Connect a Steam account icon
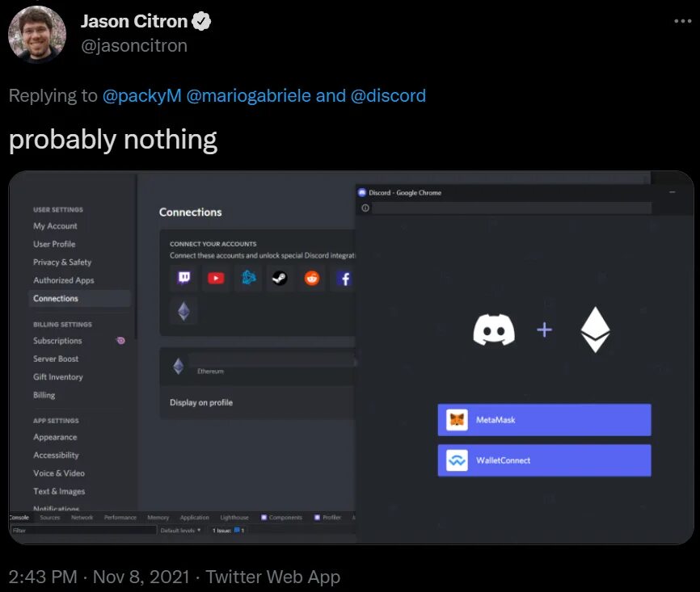This screenshot has width=700, height=592. (280, 278)
